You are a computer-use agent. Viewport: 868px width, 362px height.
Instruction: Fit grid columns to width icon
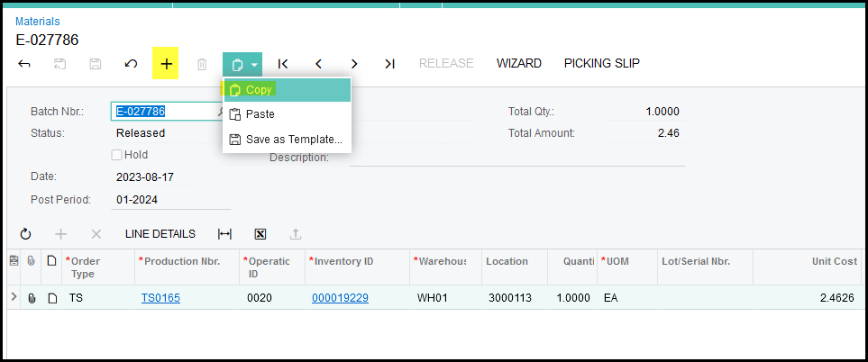point(224,234)
